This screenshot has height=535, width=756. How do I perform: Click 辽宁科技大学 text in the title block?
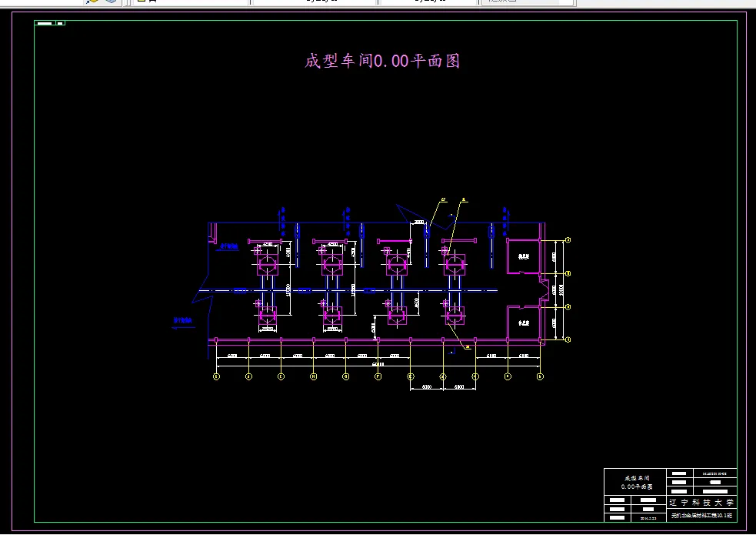[x=701, y=502]
